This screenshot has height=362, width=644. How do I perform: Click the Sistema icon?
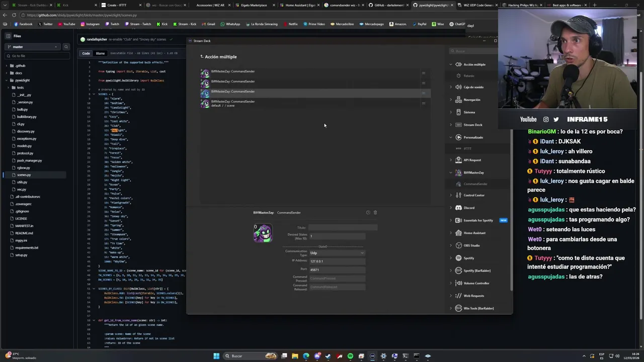(x=458, y=112)
